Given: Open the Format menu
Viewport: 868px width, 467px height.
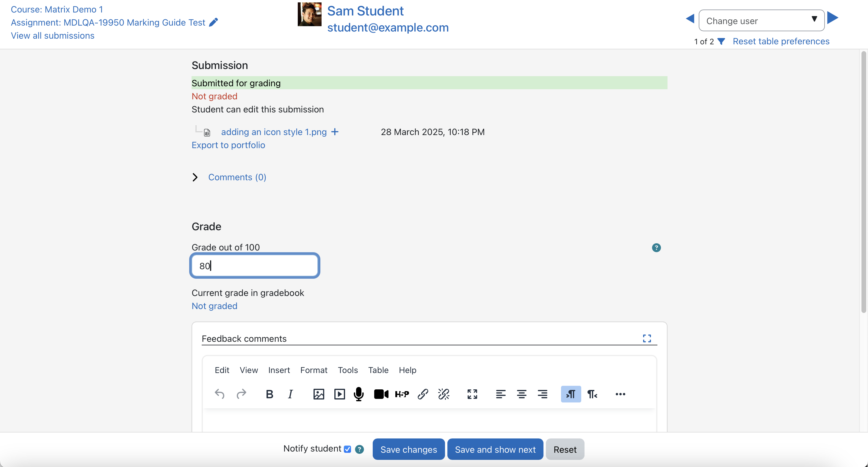Looking at the screenshot, I should [314, 370].
